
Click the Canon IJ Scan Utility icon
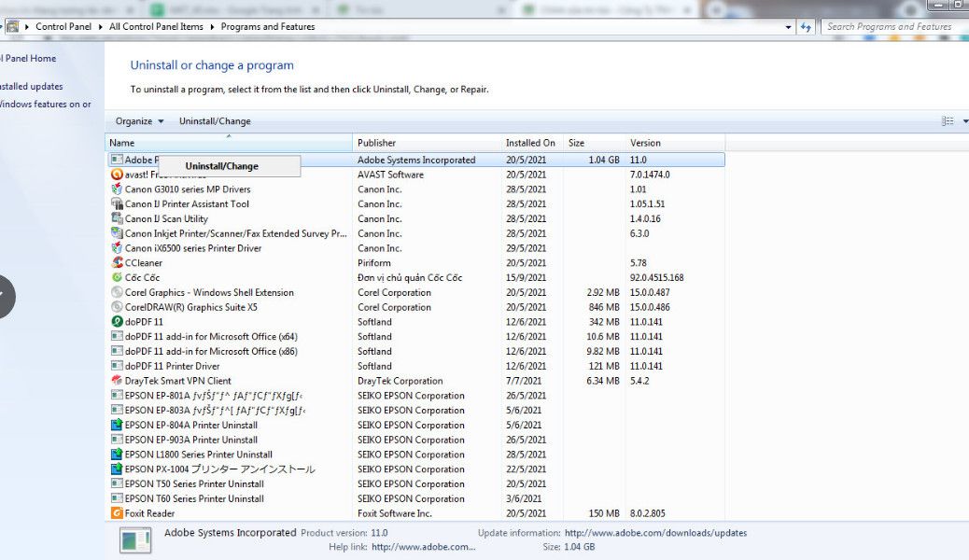(117, 218)
